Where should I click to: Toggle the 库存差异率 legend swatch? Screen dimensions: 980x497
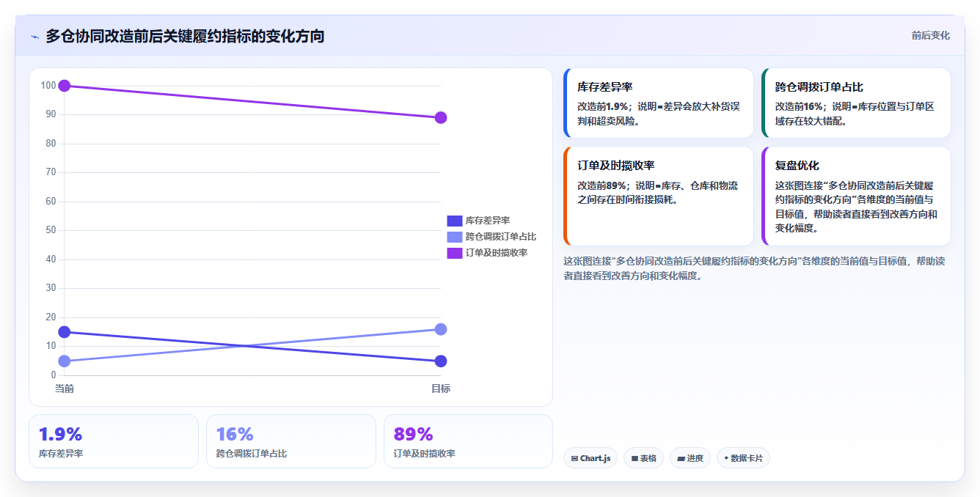pyautogui.click(x=454, y=221)
